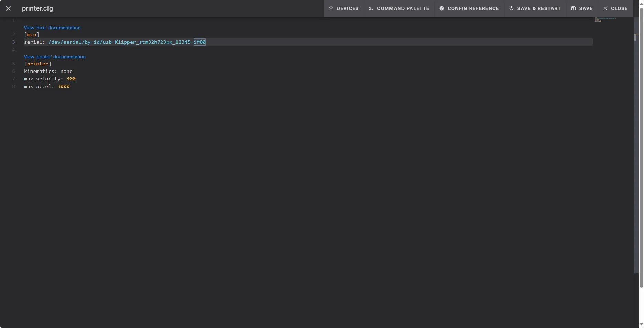Click the max_velocity value 300
644x328 pixels.
[x=71, y=79]
